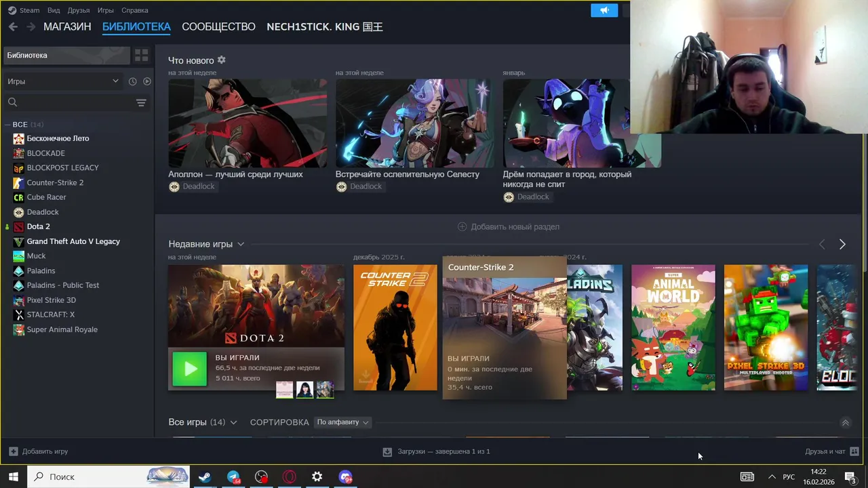Go to БИБЛИОТЕКА tab
Image resolution: width=868 pixels, height=488 pixels.
click(x=136, y=27)
